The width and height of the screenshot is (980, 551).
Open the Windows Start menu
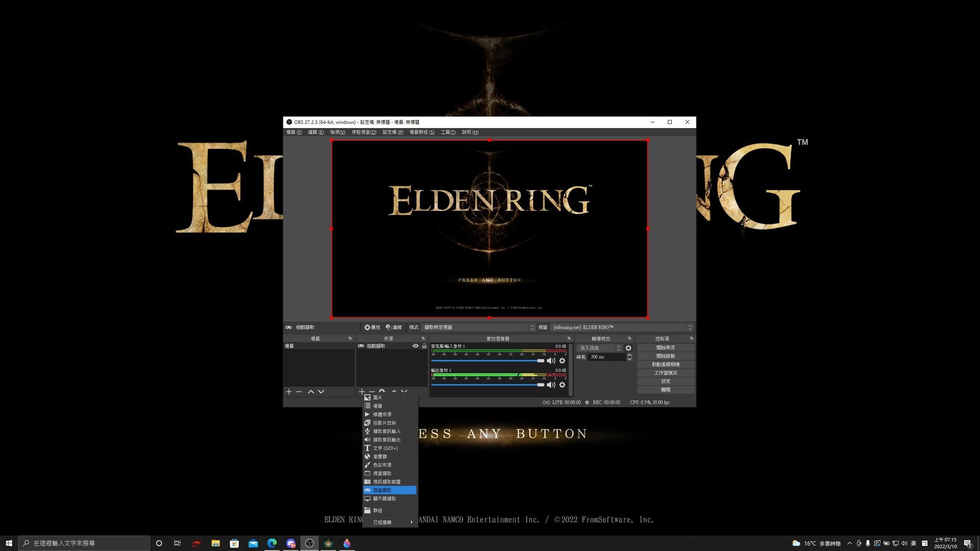coord(9,543)
